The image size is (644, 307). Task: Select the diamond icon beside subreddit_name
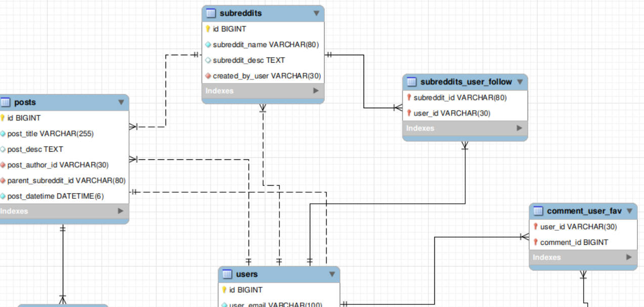208,45
